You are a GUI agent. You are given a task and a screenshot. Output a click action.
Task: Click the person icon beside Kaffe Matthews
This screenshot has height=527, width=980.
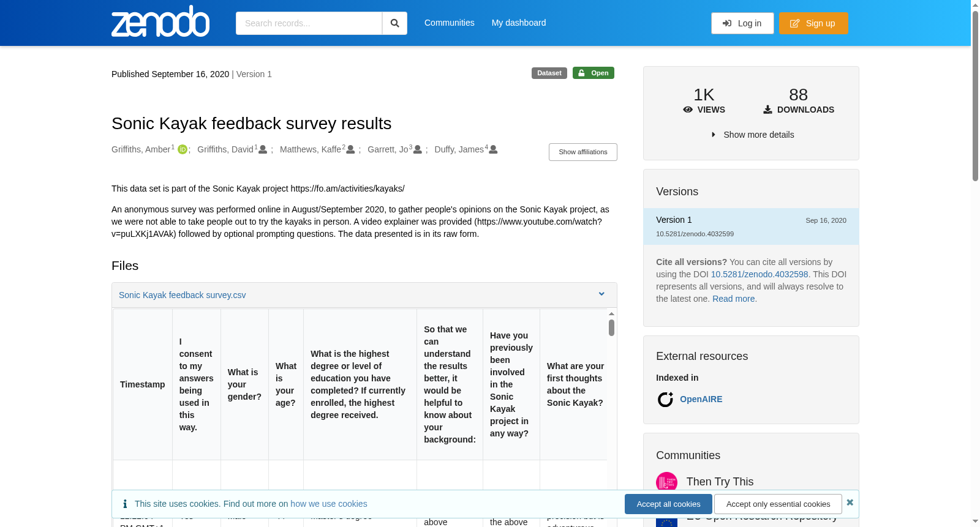pyautogui.click(x=350, y=149)
